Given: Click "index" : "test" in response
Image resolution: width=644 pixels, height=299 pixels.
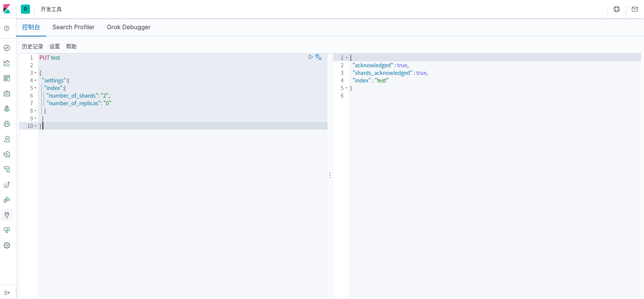Looking at the screenshot, I should coord(370,81).
